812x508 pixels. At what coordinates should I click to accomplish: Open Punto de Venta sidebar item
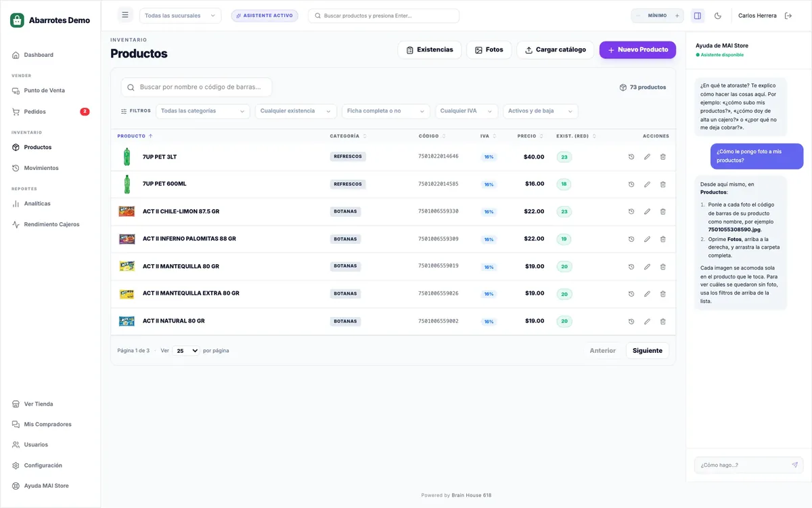pyautogui.click(x=45, y=90)
